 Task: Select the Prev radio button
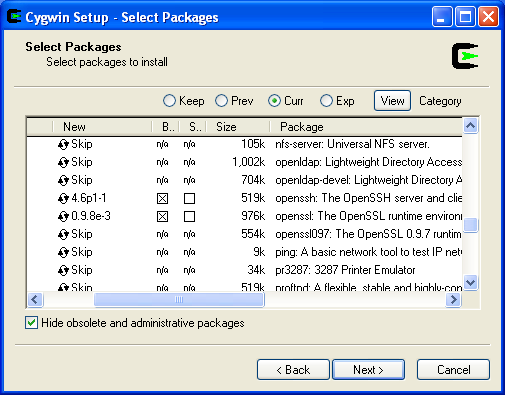pyautogui.click(x=221, y=101)
